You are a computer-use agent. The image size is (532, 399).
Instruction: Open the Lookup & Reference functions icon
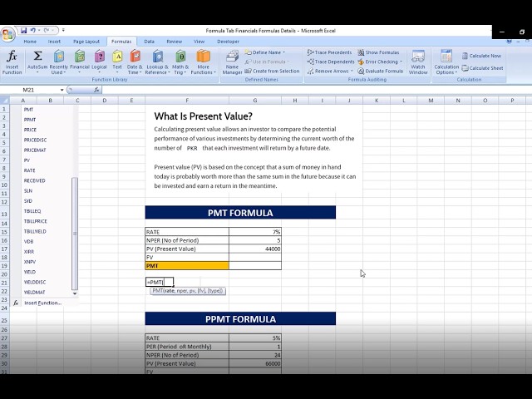pyautogui.click(x=158, y=57)
